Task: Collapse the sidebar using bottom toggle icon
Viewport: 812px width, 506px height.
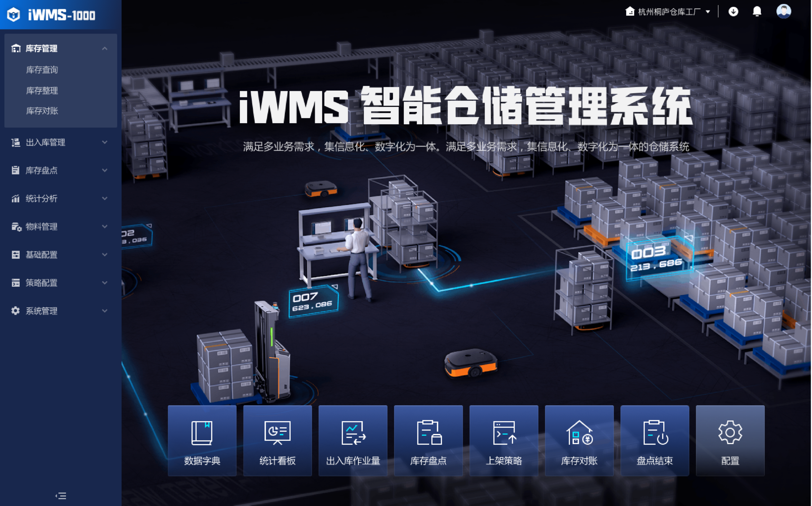Action: click(61, 496)
